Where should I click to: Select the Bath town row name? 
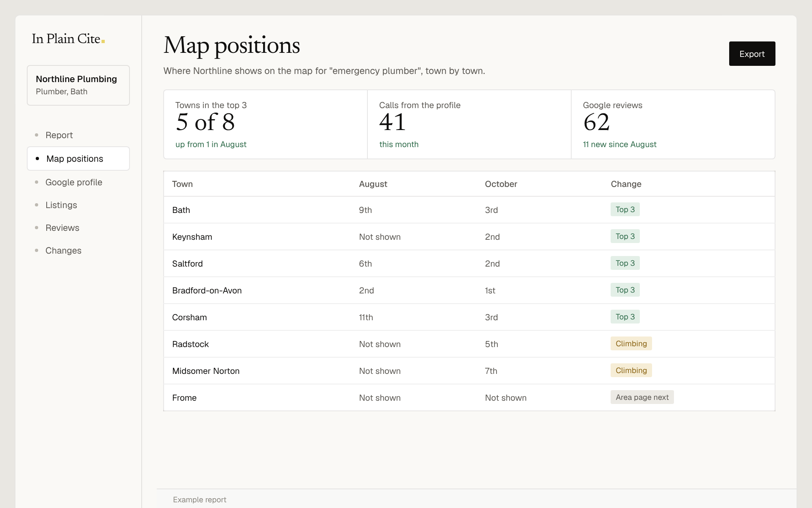[181, 210]
